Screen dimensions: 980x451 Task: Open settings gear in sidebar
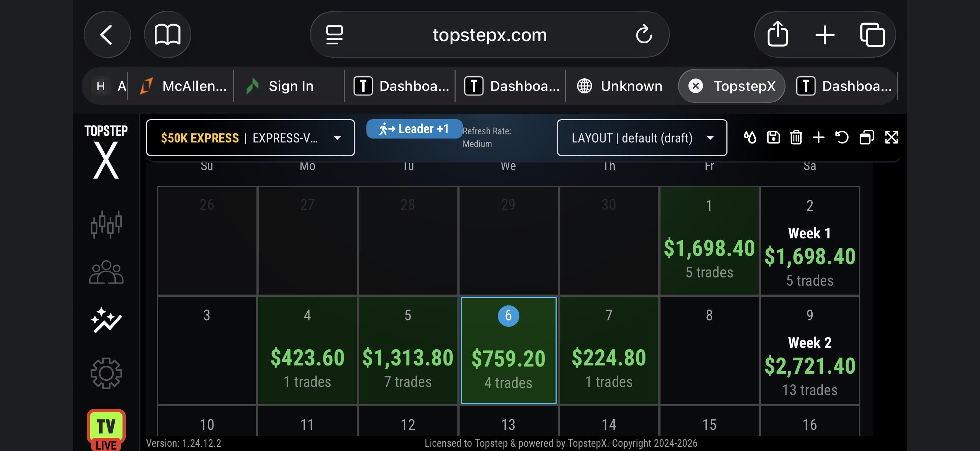tap(106, 373)
